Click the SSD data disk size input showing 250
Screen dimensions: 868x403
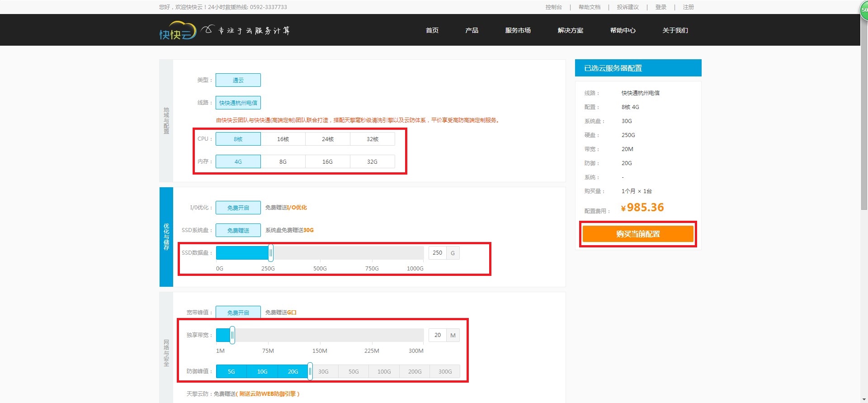pyautogui.click(x=437, y=253)
